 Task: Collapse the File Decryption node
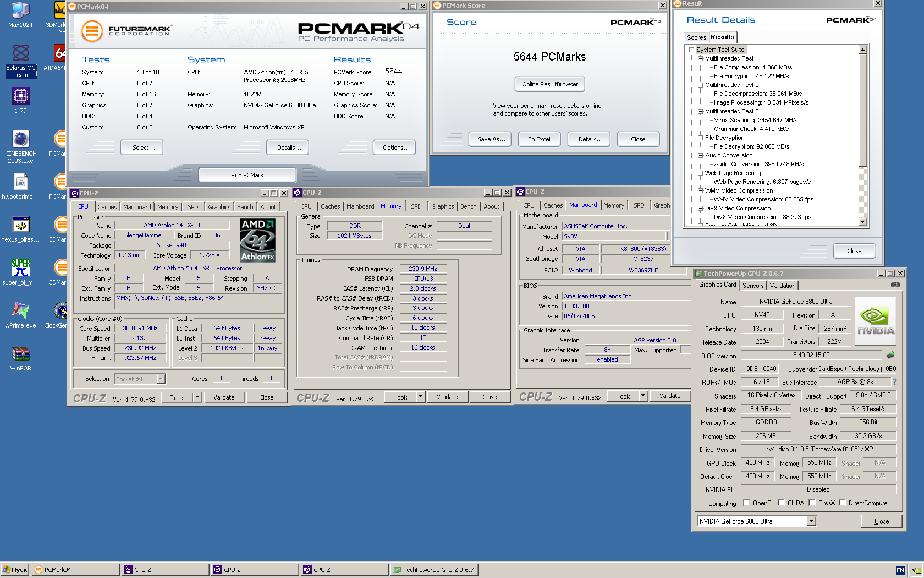click(x=701, y=138)
